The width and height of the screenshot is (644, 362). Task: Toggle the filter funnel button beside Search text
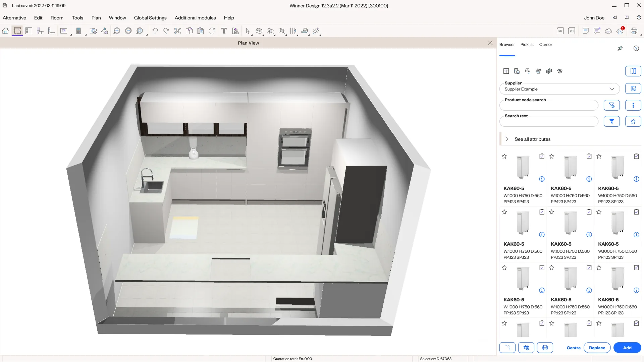(612, 121)
